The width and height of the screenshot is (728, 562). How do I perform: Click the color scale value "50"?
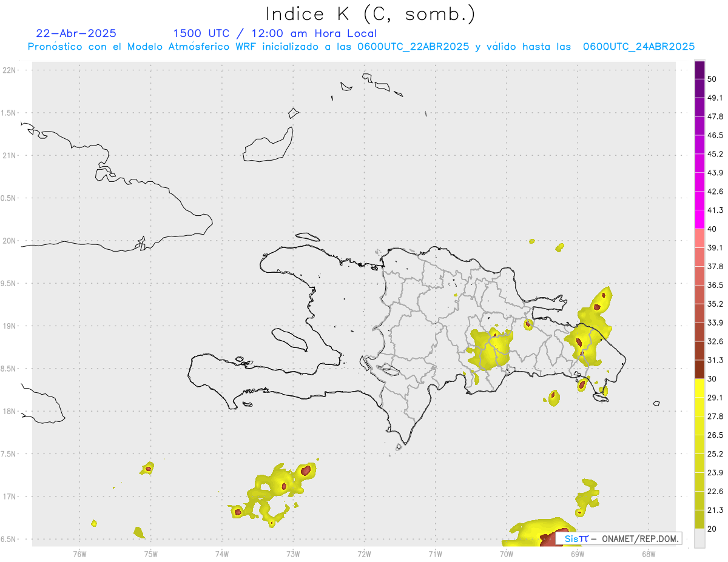click(713, 79)
